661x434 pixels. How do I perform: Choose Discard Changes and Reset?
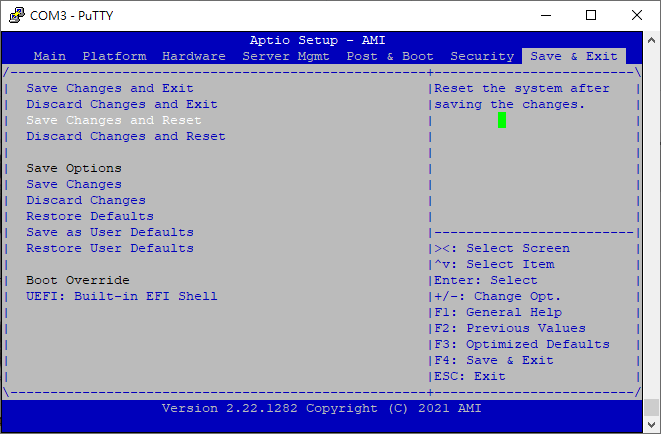coord(126,136)
